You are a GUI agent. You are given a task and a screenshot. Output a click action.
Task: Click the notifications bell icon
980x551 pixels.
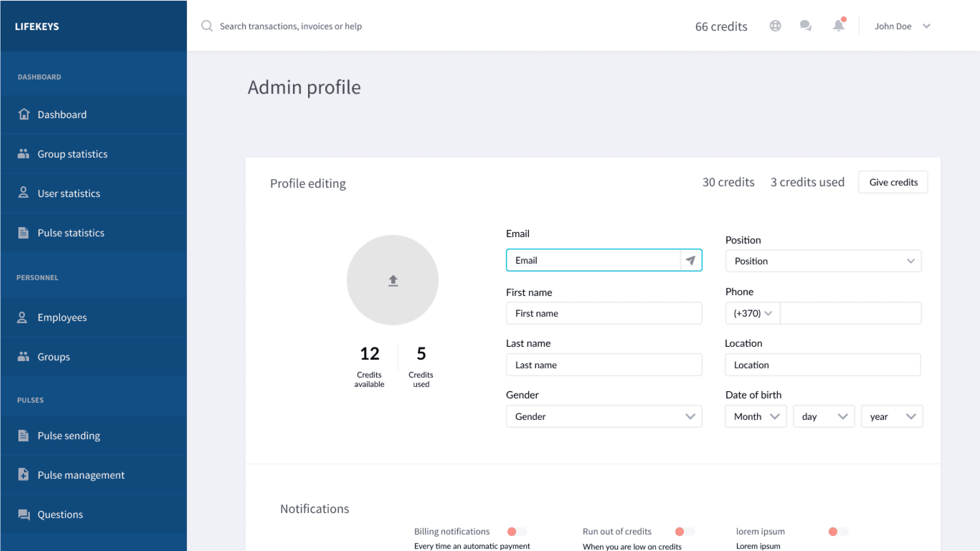[838, 26]
